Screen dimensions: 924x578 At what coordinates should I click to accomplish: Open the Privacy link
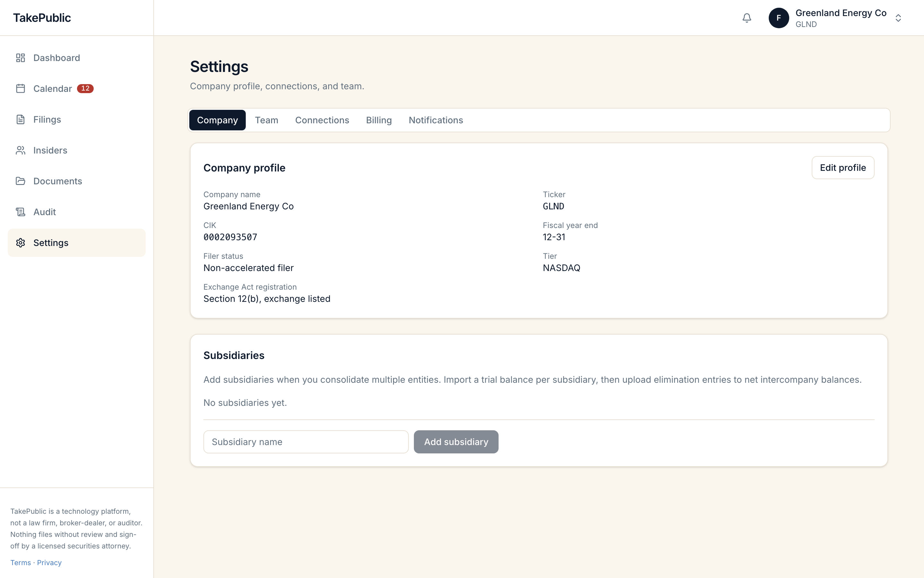pyautogui.click(x=49, y=563)
